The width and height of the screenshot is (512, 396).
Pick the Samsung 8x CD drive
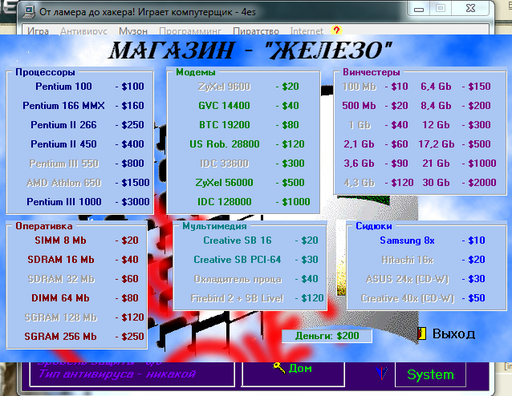(x=407, y=240)
